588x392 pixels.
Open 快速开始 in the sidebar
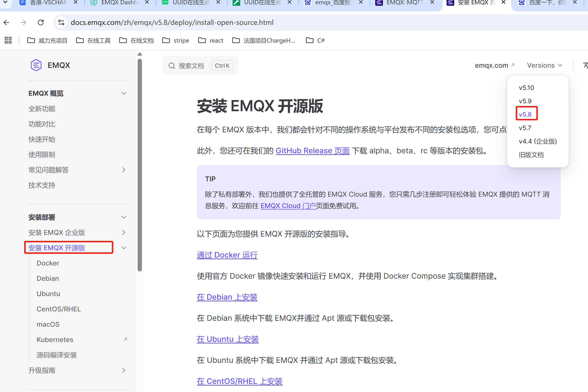[42, 139]
